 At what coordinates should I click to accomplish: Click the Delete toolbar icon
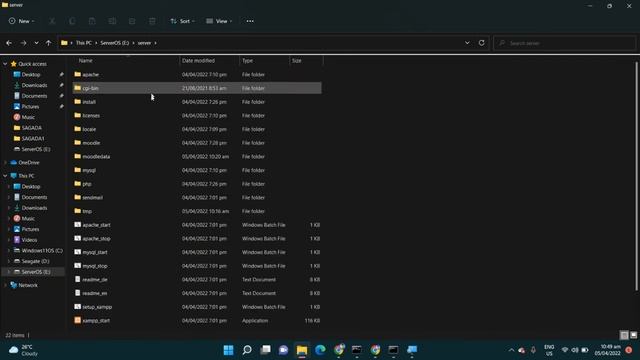pos(152,21)
